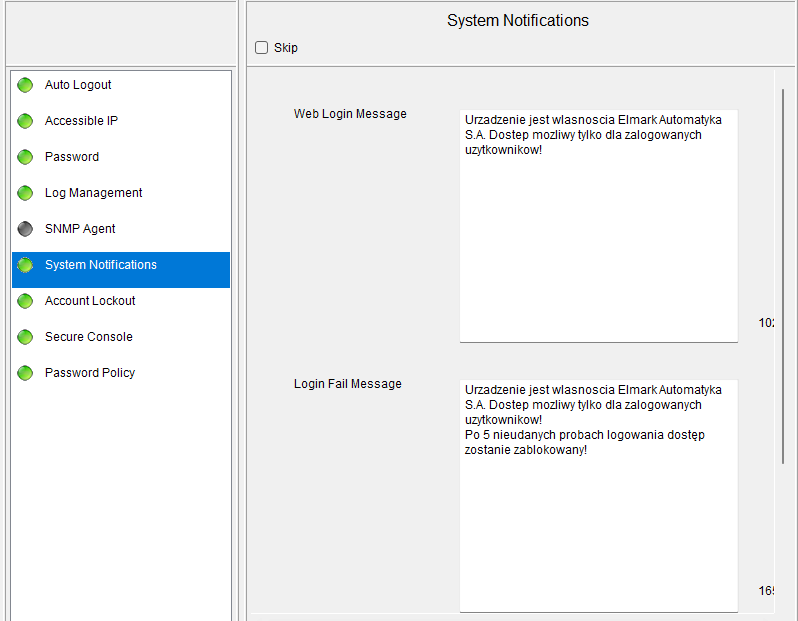Screen dimensions: 798x621
Task: Click the vertical scrollbar on the right
Action: (x=783, y=275)
